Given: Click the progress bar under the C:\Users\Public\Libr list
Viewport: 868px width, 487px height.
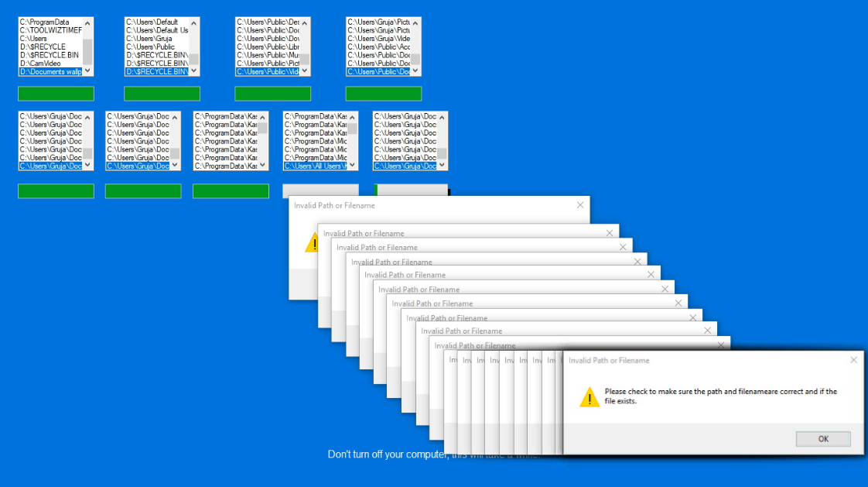Looking at the screenshot, I should pyautogui.click(x=273, y=94).
